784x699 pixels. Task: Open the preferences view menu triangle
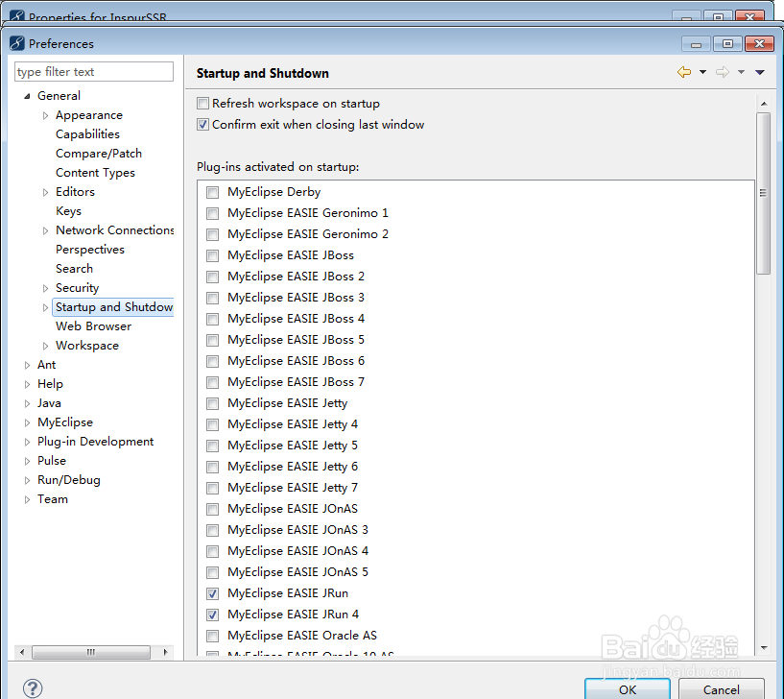(759, 73)
